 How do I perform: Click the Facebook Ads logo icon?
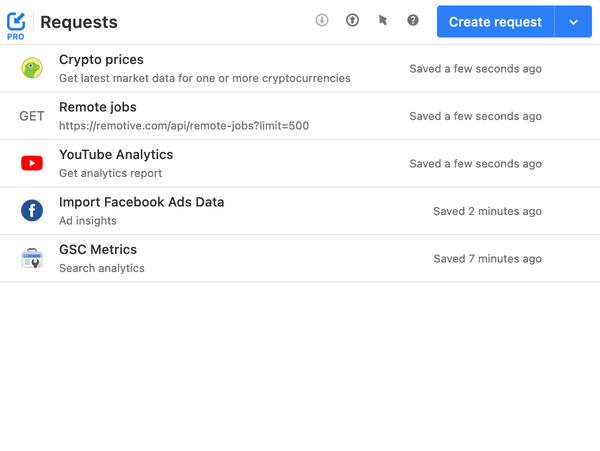32,211
